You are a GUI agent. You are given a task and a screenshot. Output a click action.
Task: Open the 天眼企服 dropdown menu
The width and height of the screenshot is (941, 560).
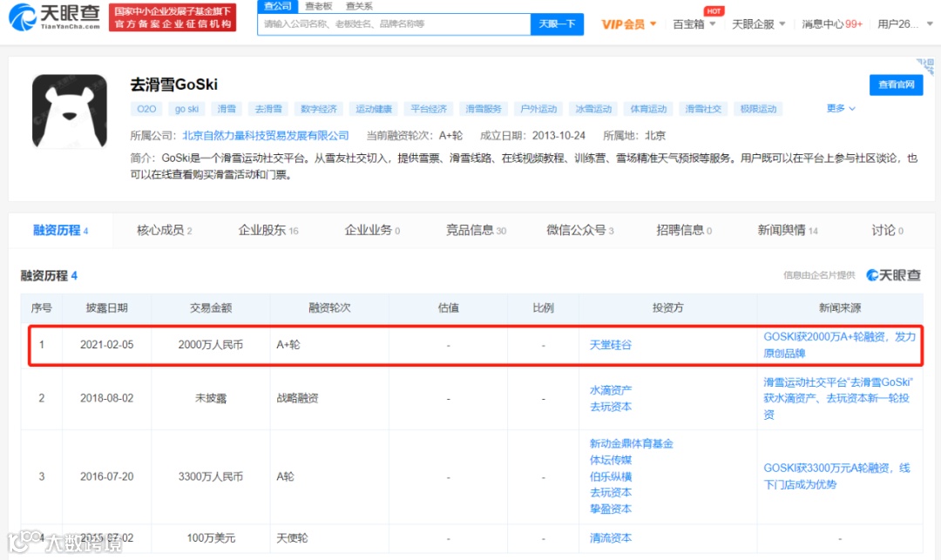[759, 24]
